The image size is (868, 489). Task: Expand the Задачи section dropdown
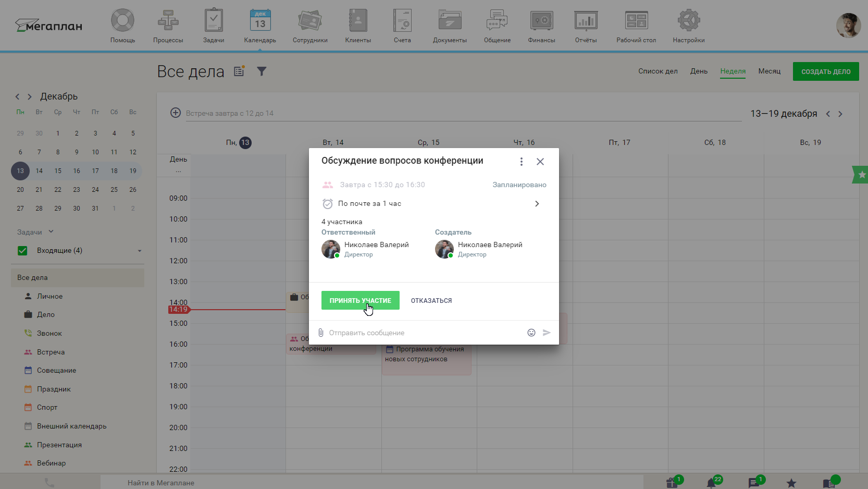51,232
